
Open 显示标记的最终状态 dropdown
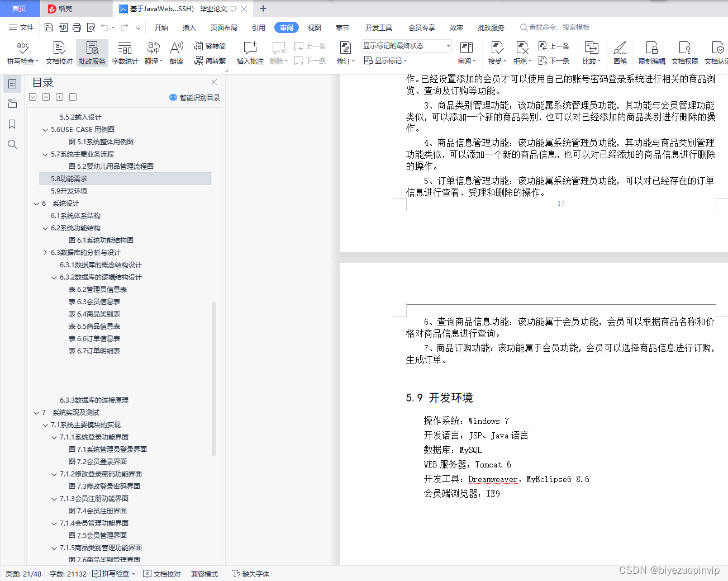406,46
